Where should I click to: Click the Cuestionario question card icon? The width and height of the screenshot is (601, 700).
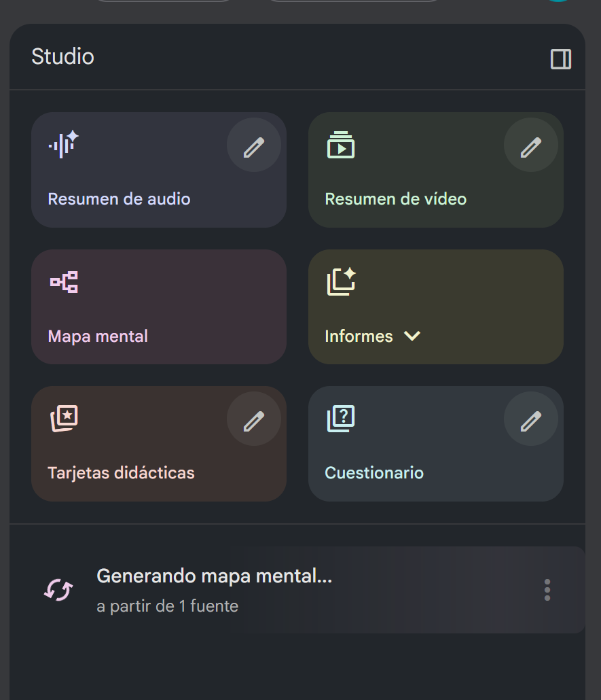click(x=341, y=419)
